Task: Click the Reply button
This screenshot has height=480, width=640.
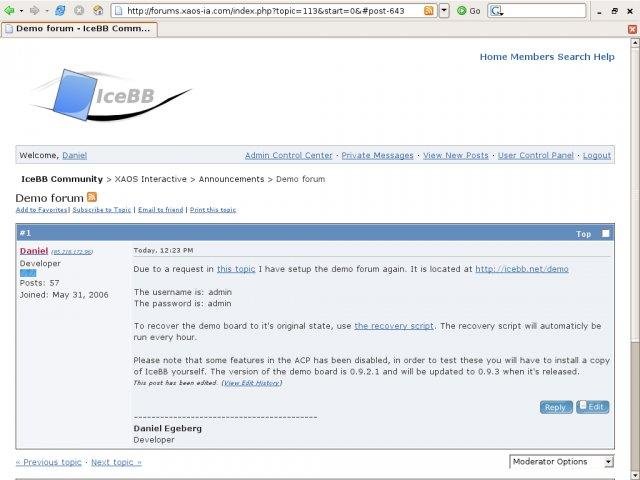Action: tap(556, 407)
